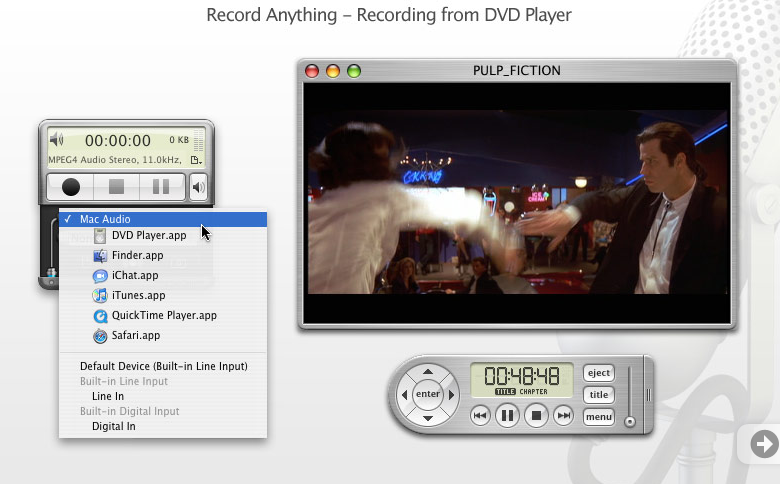Click the DVD remote volume slider knob
Viewport: 780px width, 484px height.
[630, 422]
